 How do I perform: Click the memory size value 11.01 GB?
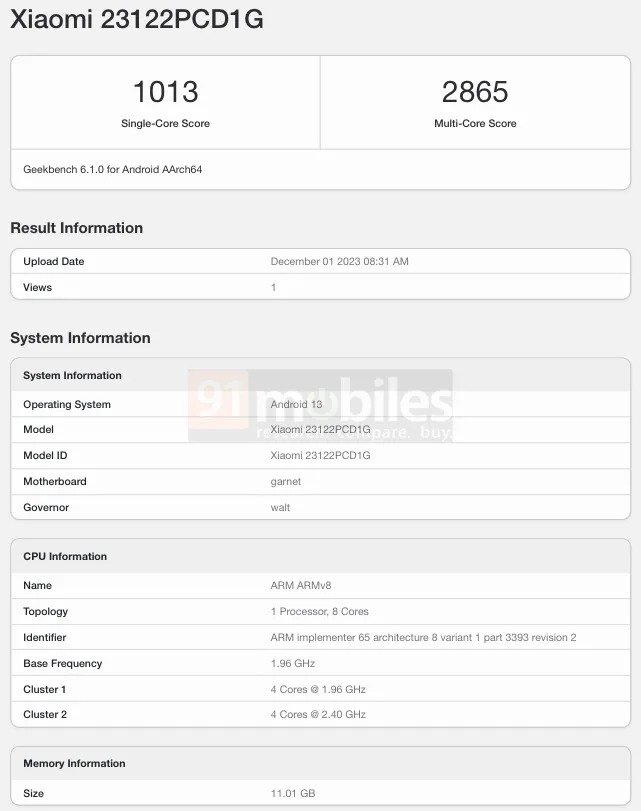tap(293, 794)
